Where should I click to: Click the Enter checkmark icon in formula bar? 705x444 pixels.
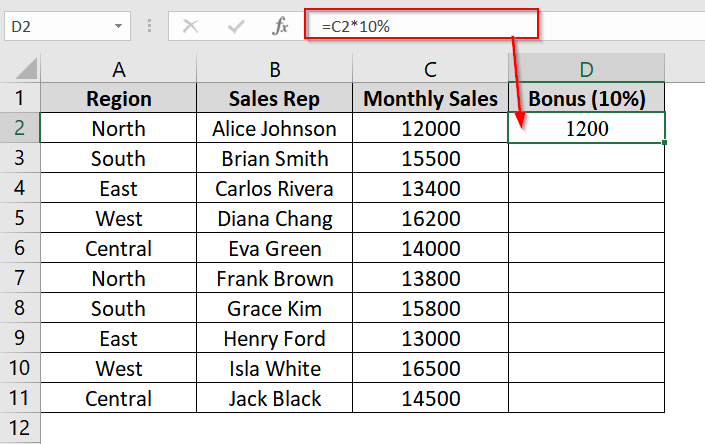(236, 27)
